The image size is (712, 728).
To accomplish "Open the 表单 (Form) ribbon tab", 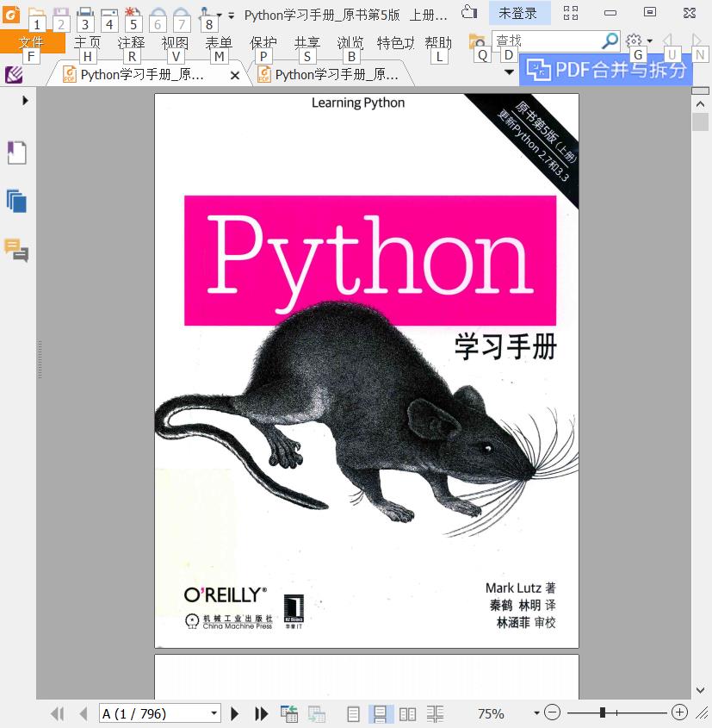I will [x=219, y=42].
